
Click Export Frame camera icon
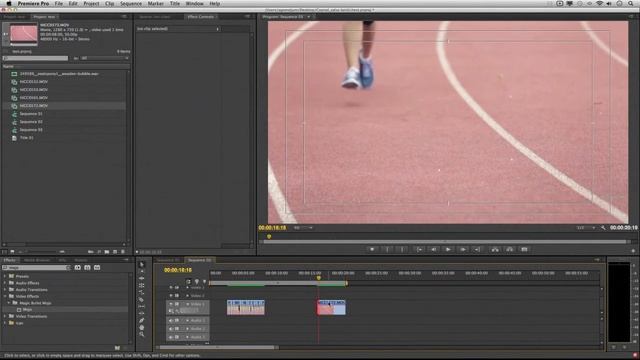tap(524, 249)
